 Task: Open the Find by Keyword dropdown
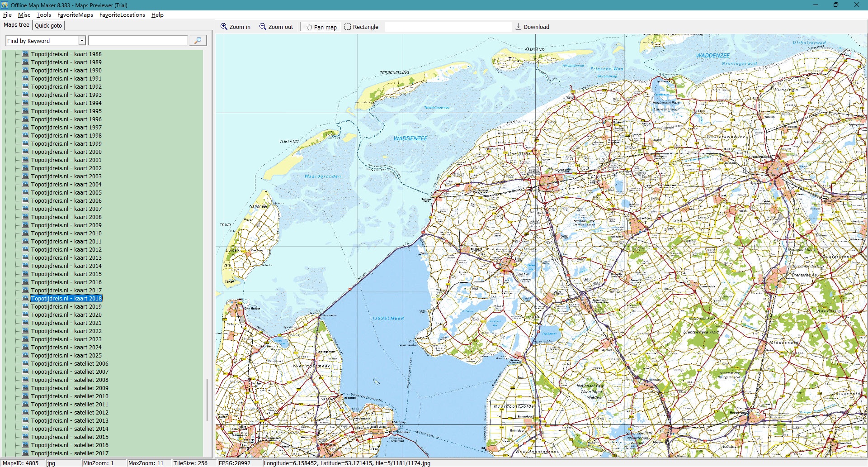pos(82,41)
